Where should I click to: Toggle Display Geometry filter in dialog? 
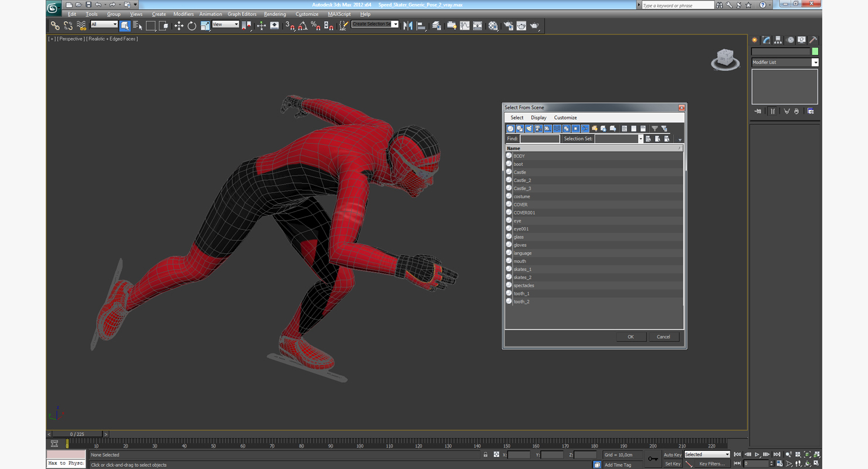510,128
